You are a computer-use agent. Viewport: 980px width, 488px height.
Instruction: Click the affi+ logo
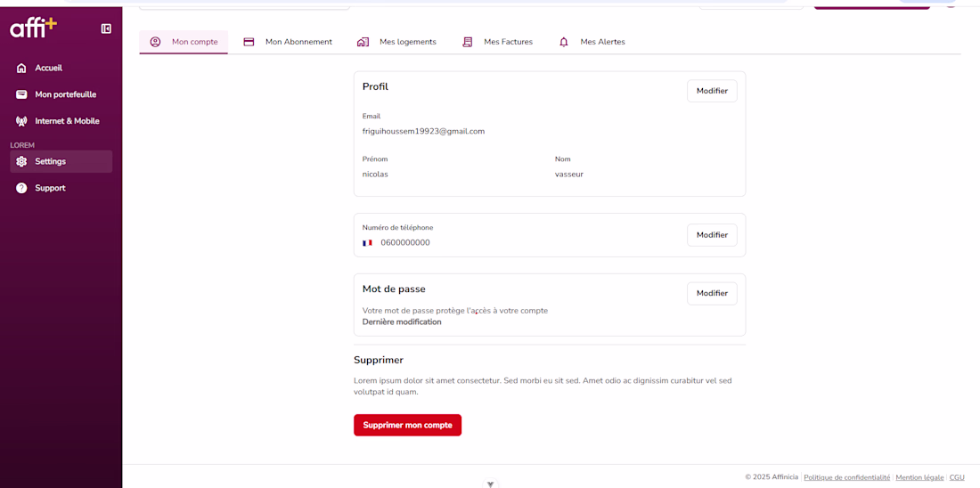[x=33, y=28]
